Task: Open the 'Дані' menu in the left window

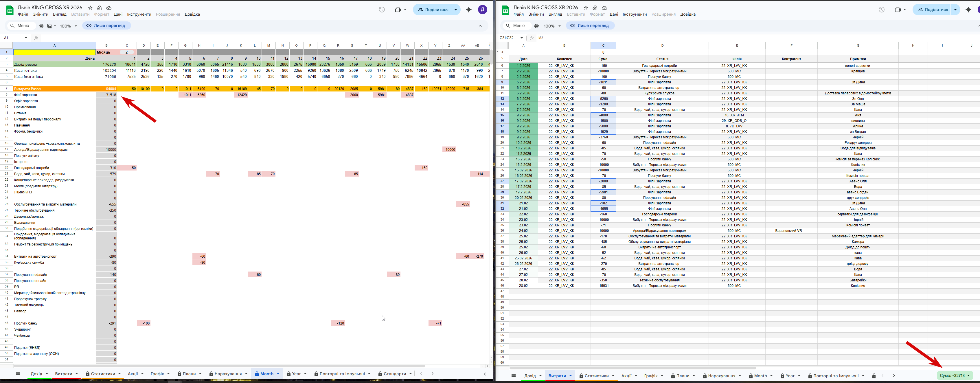Action: click(x=118, y=14)
